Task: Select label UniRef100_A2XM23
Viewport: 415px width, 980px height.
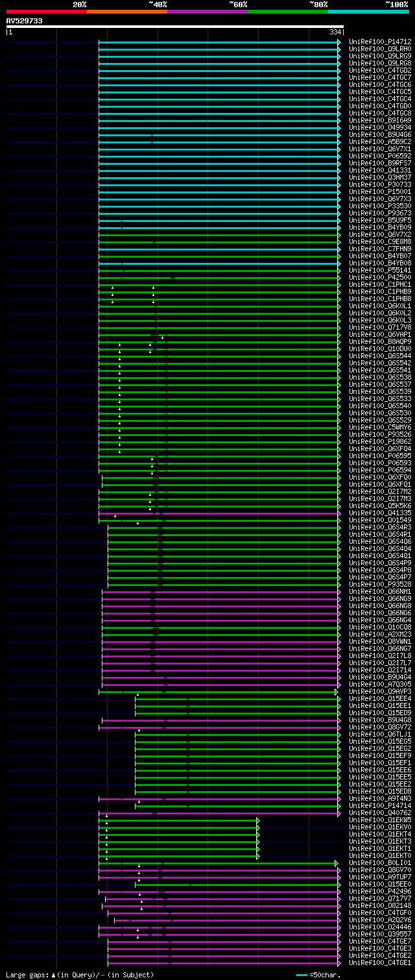Action: click(380, 634)
